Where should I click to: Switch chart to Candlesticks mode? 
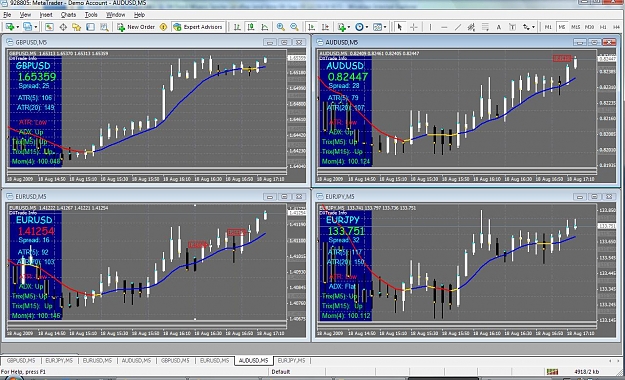point(251,27)
